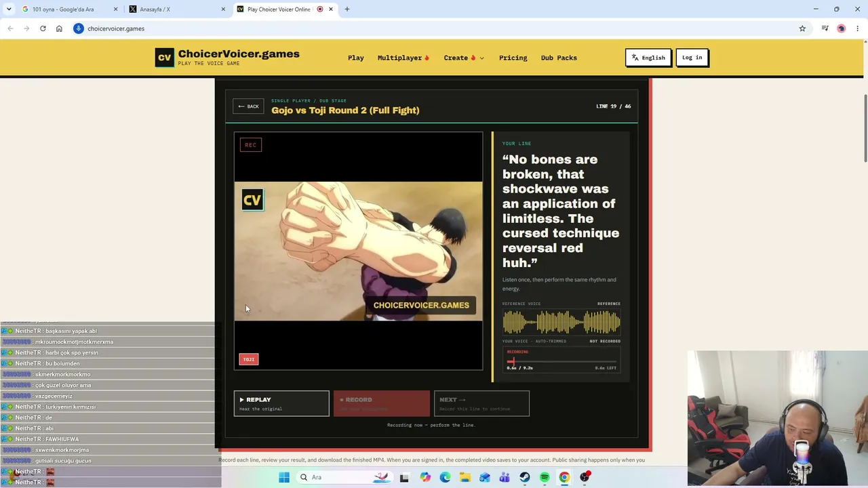This screenshot has width=868, height=488.
Task: Click the CV logo in the site header
Action: point(164,58)
